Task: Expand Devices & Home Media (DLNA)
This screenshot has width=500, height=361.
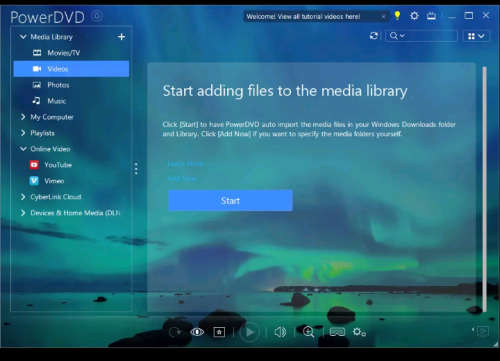Action: coord(23,213)
